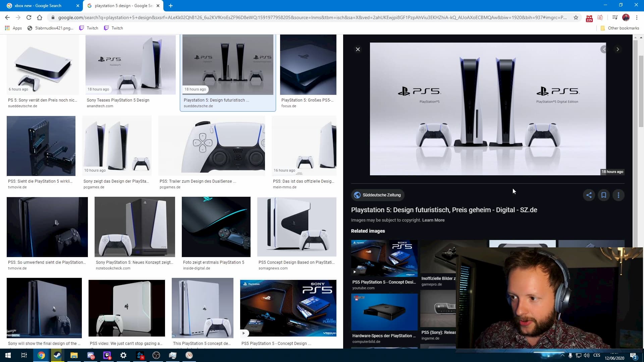644x362 pixels.
Task: Open PS5: Trailer zum Design des DualSense image
Action: (212, 146)
